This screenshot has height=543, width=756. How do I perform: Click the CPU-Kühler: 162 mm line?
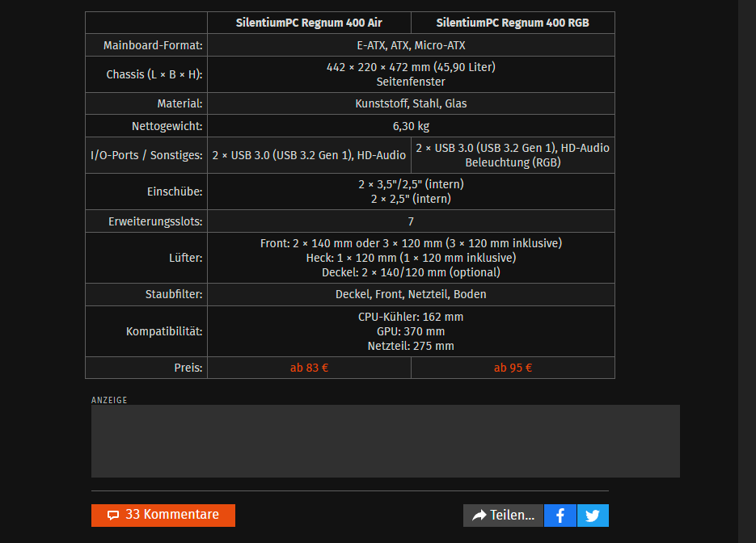[411, 317]
